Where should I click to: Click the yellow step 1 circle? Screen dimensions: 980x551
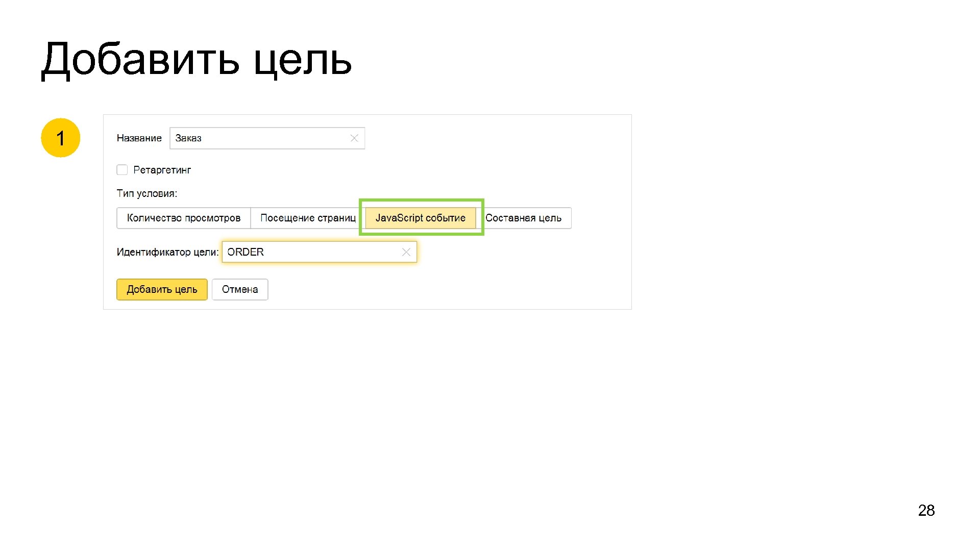(61, 138)
